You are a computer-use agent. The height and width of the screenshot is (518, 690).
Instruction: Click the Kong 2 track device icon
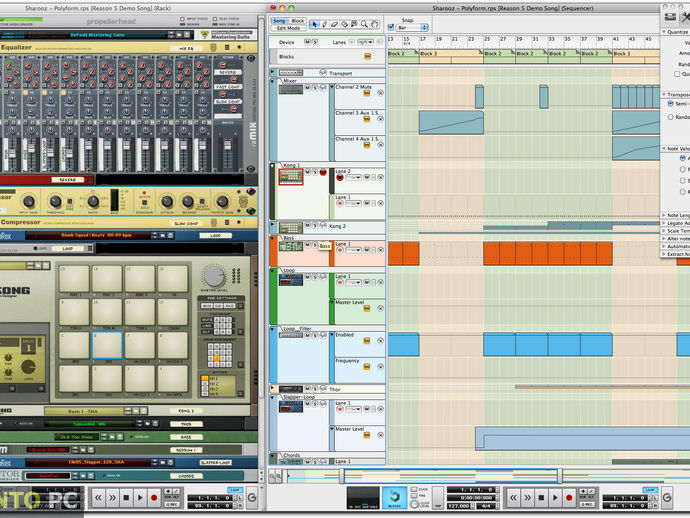coord(291,228)
